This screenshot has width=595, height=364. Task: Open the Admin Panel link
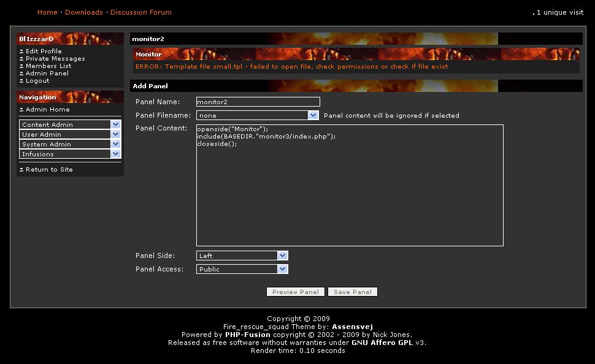click(x=47, y=74)
